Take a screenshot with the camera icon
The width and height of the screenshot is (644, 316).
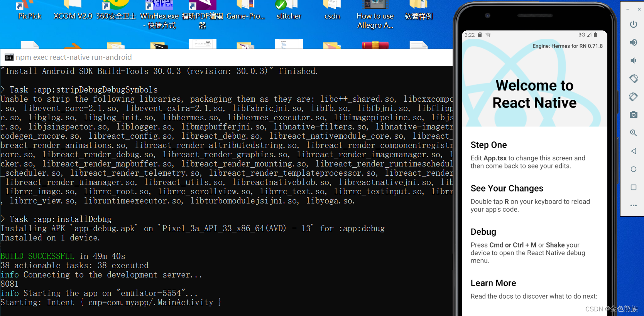[x=633, y=115]
